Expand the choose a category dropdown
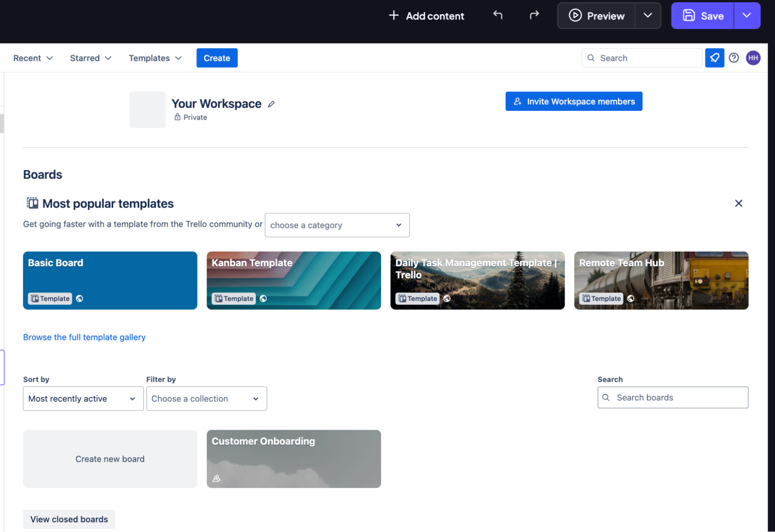The image size is (775, 532). (x=337, y=225)
